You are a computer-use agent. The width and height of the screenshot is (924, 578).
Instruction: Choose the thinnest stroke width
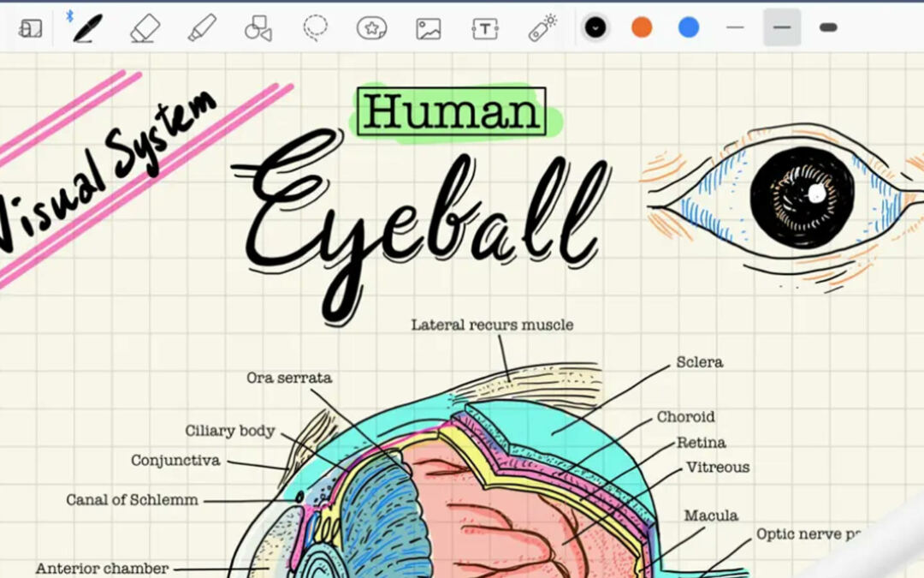pos(735,27)
